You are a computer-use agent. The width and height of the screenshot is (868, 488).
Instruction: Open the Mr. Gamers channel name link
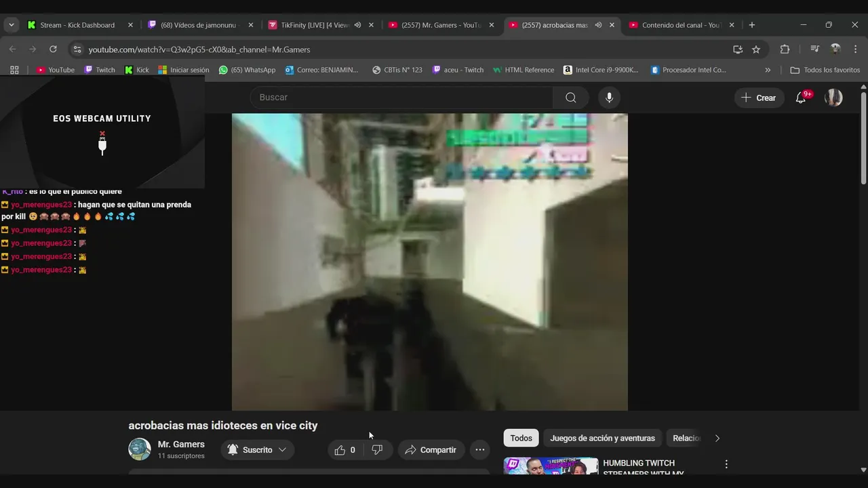[x=181, y=444]
